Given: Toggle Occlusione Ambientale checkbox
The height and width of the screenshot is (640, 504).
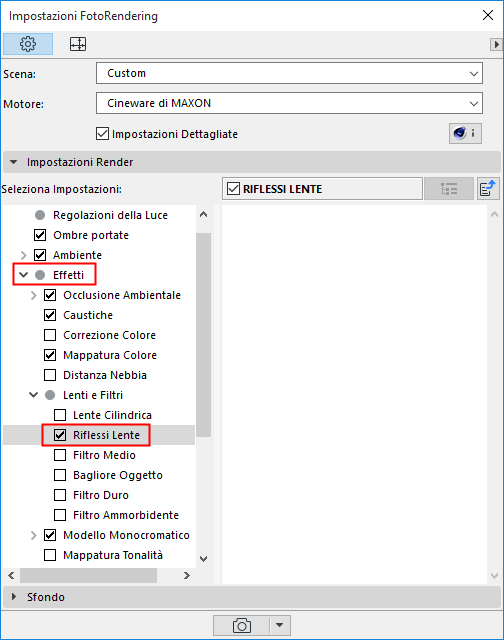Looking at the screenshot, I should coord(50,295).
